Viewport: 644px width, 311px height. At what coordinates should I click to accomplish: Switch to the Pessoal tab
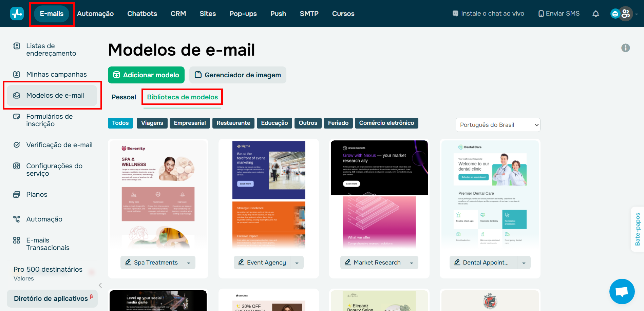(x=124, y=97)
